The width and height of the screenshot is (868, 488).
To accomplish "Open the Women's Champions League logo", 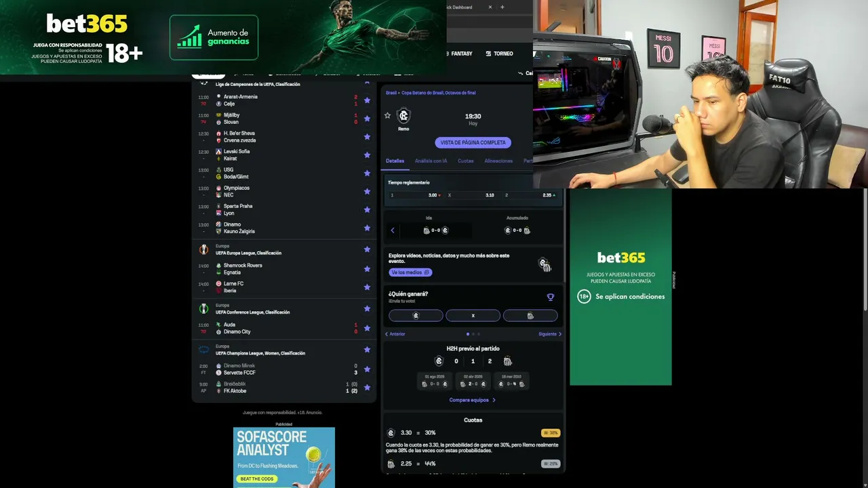I will click(203, 350).
